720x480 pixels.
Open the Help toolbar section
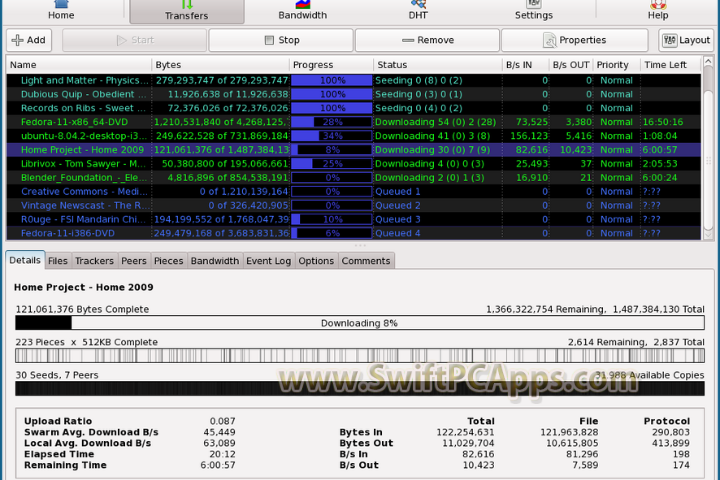[658, 11]
